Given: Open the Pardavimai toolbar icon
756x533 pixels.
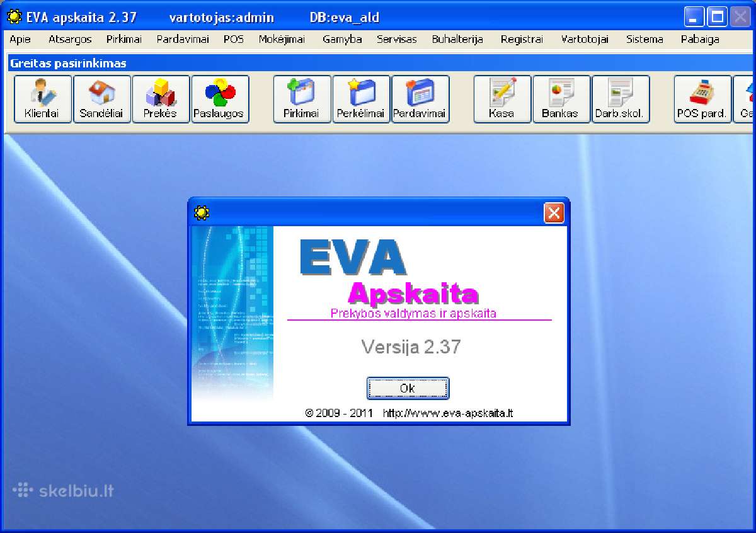Looking at the screenshot, I should coord(420,99).
